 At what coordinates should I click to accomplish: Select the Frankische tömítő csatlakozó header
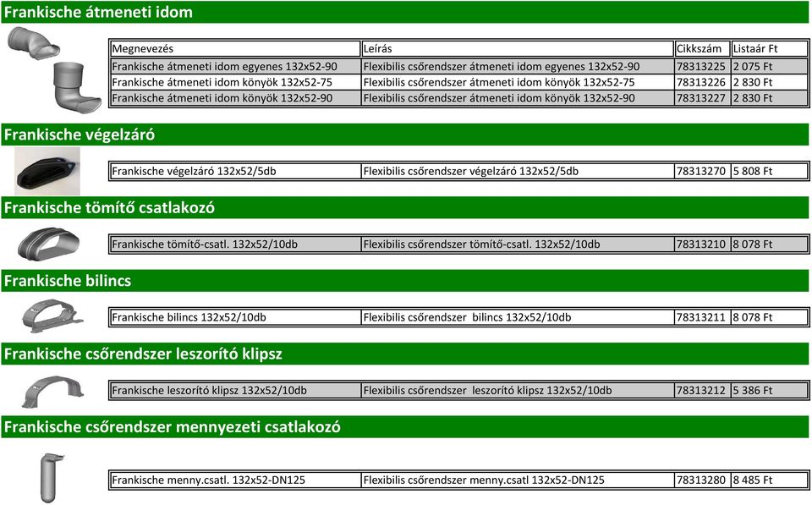(405, 207)
